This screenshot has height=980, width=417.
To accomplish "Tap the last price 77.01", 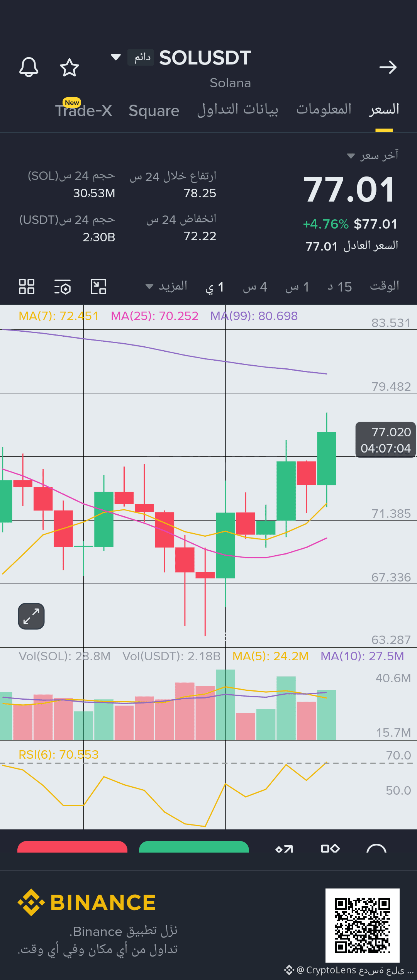I will pyautogui.click(x=349, y=190).
